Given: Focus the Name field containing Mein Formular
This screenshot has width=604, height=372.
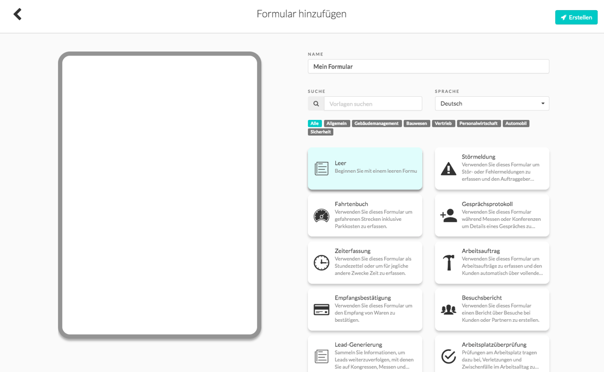Looking at the screenshot, I should click(428, 67).
